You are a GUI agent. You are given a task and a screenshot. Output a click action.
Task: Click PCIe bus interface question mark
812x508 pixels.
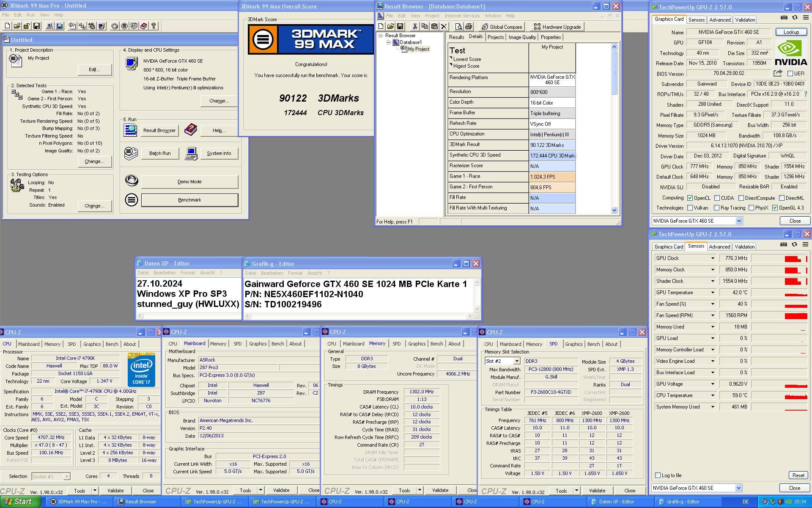pos(805,94)
